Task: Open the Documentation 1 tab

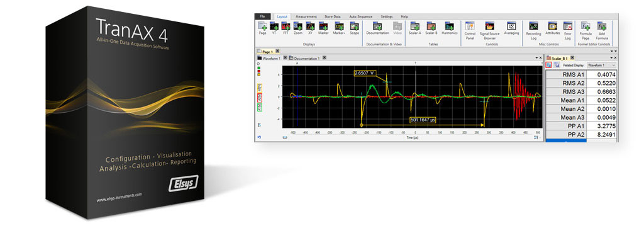Action: pyautogui.click(x=307, y=59)
